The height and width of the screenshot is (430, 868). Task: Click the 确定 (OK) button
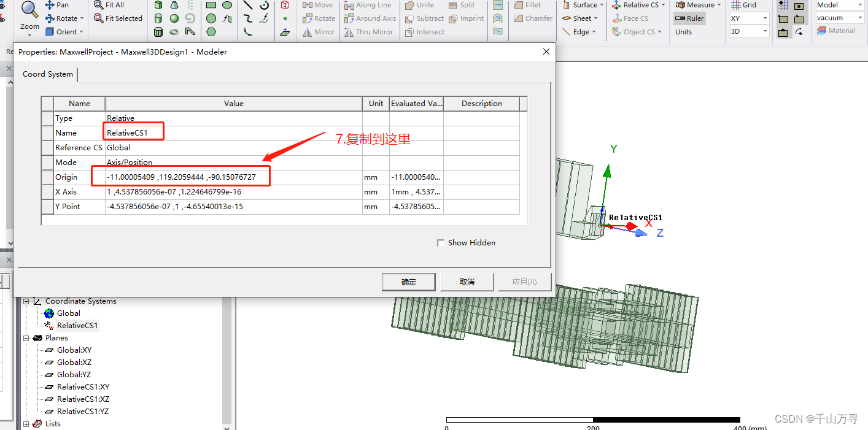[409, 282]
